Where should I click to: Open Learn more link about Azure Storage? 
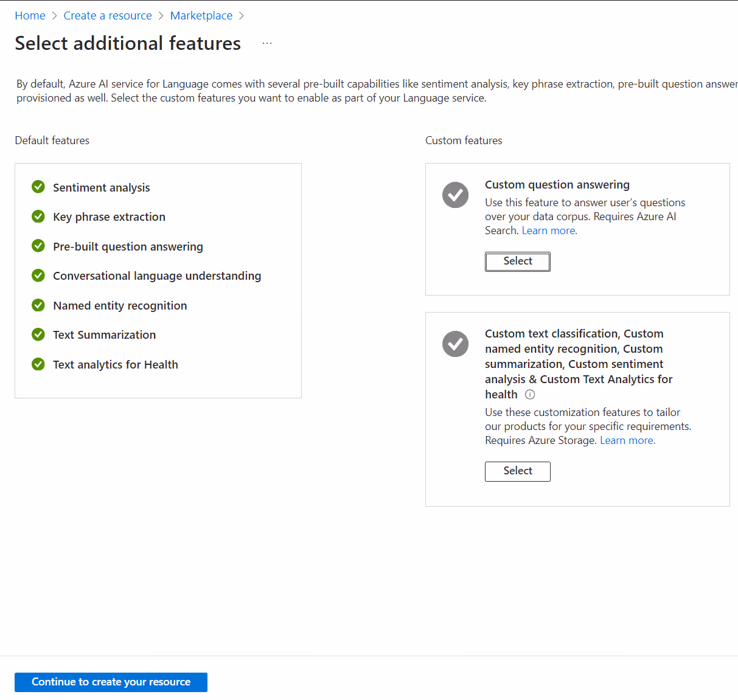click(x=627, y=440)
